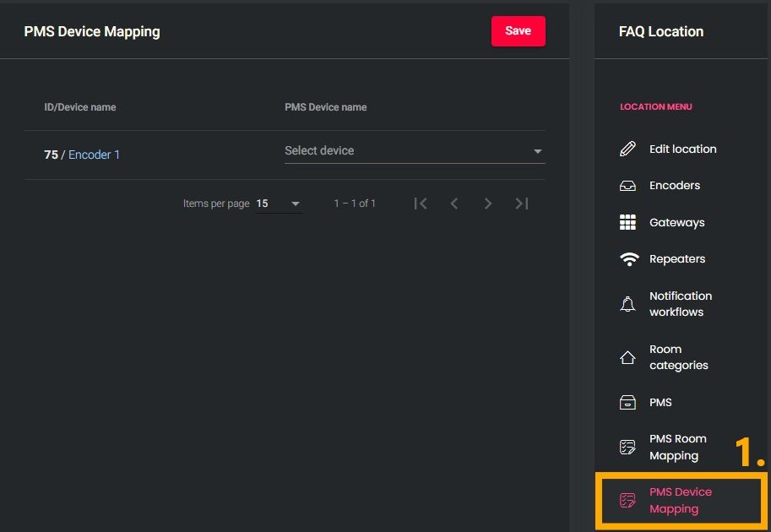Click the Gateways grid icon

point(627,222)
